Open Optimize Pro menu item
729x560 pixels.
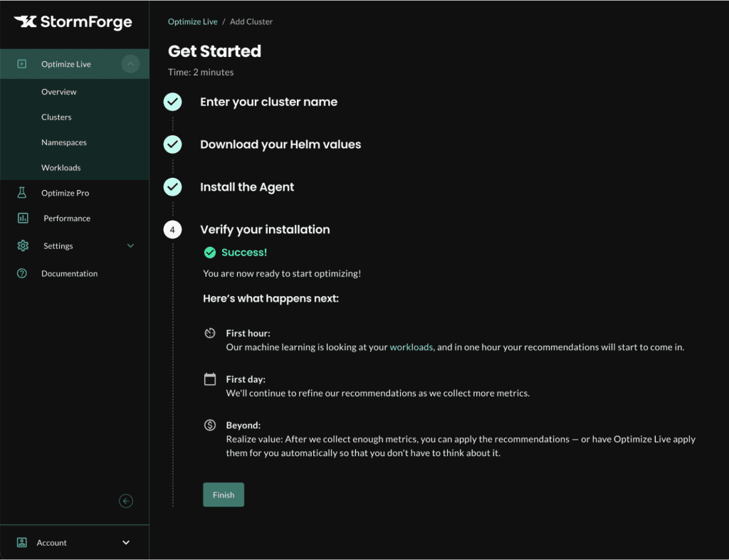(65, 193)
